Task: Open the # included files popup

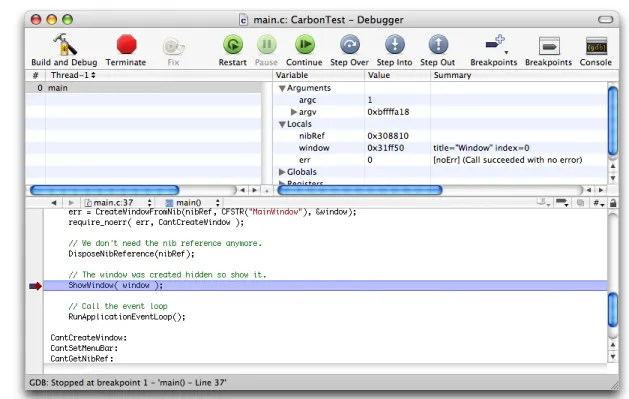Action: (598, 203)
